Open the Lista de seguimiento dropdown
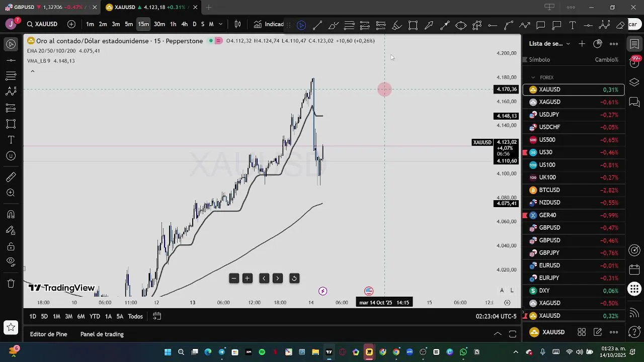 click(x=550, y=44)
